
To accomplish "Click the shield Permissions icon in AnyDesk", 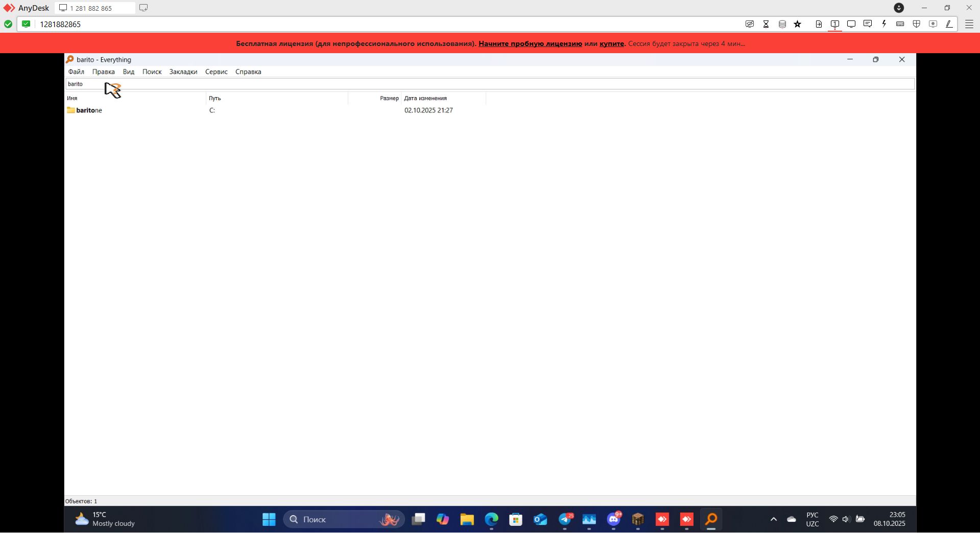I will (x=917, y=24).
